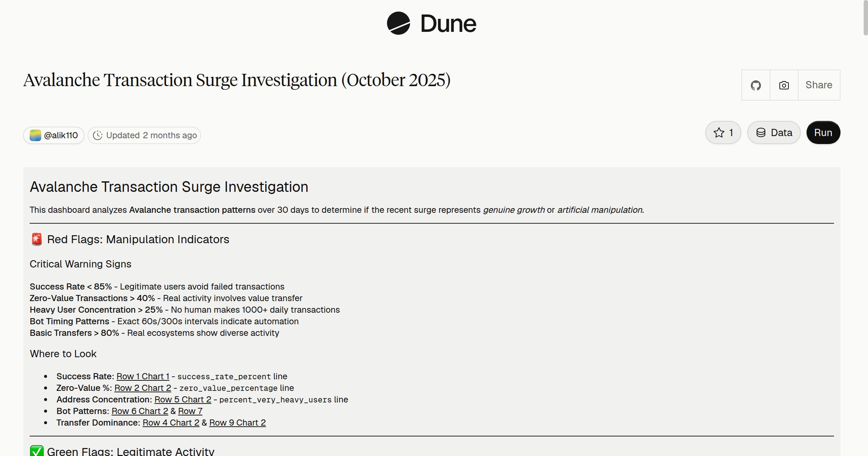868x456 pixels.
Task: Click the green checkmark emoji icon
Action: click(37, 451)
